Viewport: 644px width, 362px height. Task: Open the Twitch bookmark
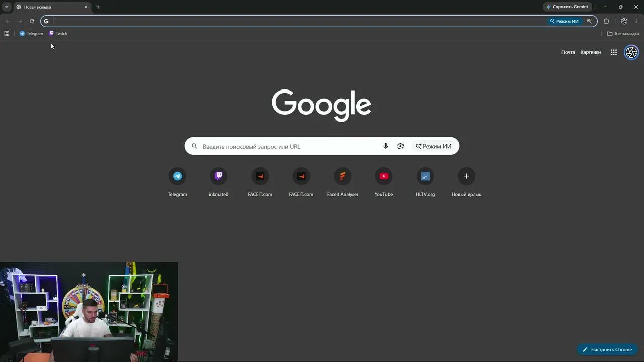(x=58, y=34)
